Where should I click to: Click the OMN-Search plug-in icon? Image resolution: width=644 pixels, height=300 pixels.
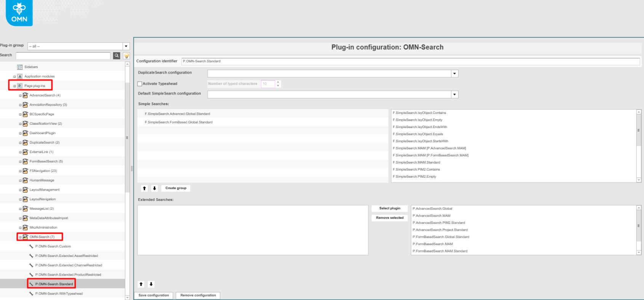(25, 237)
